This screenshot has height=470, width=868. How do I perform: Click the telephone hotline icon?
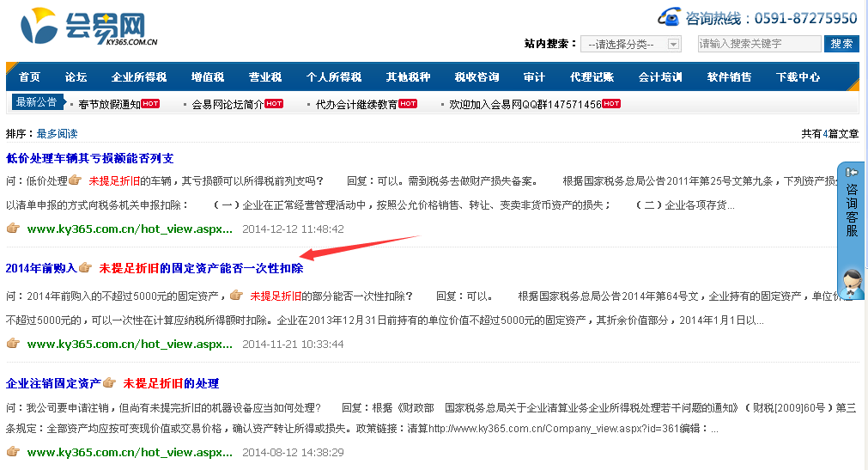pos(670,17)
